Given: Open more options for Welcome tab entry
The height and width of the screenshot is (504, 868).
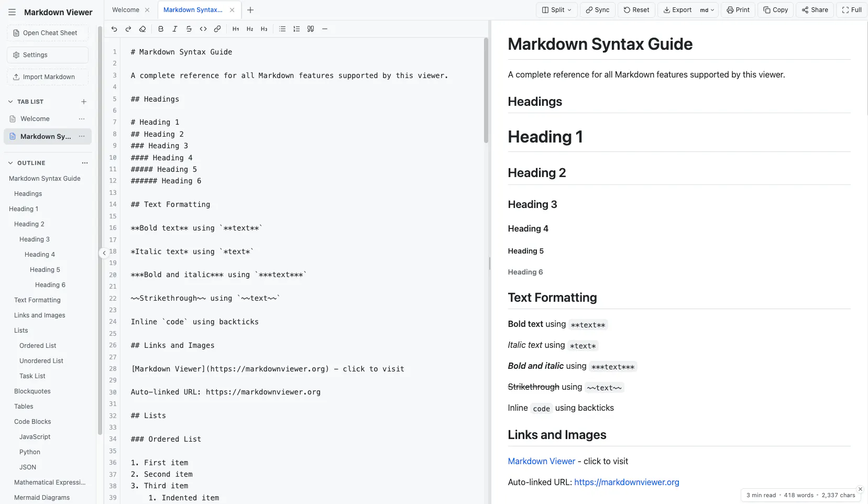Looking at the screenshot, I should (x=82, y=119).
